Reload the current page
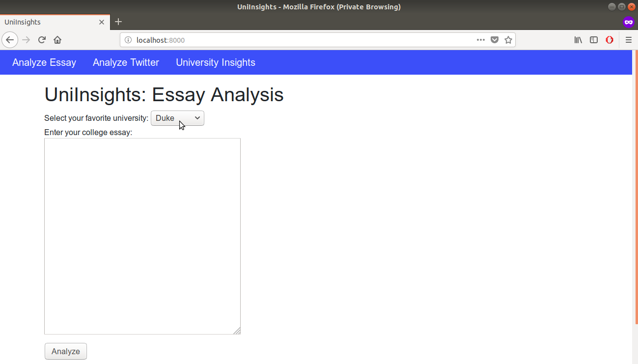Screen dimensions: 638x364 tap(42, 40)
